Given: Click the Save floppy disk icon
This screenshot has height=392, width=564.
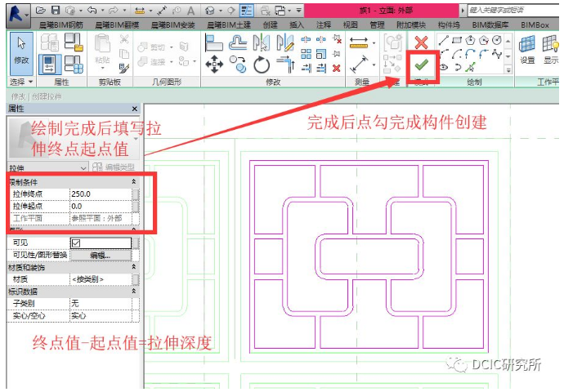Looking at the screenshot, I should pos(56,11).
